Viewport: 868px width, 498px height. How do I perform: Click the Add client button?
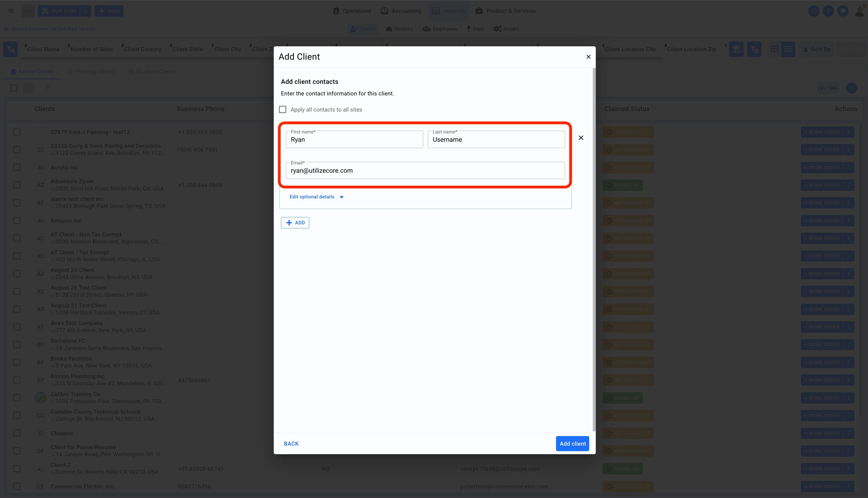[x=572, y=444]
